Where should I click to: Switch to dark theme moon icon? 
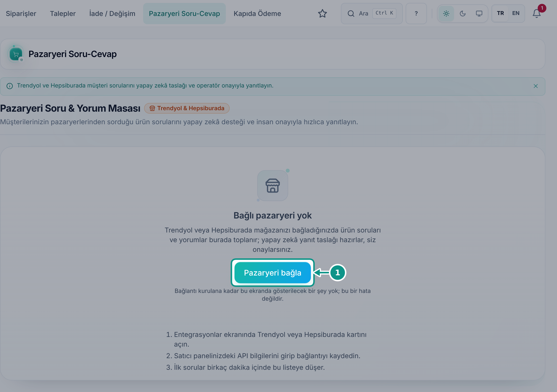coord(462,14)
